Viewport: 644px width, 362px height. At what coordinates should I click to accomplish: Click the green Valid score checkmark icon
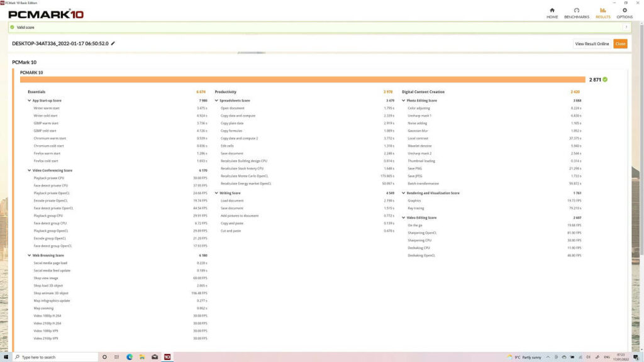(13, 28)
